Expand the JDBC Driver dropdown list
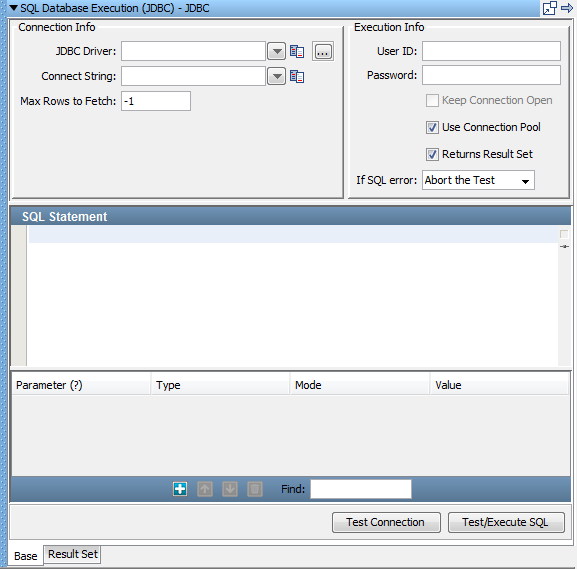Image resolution: width=577 pixels, height=569 pixels. click(276, 51)
